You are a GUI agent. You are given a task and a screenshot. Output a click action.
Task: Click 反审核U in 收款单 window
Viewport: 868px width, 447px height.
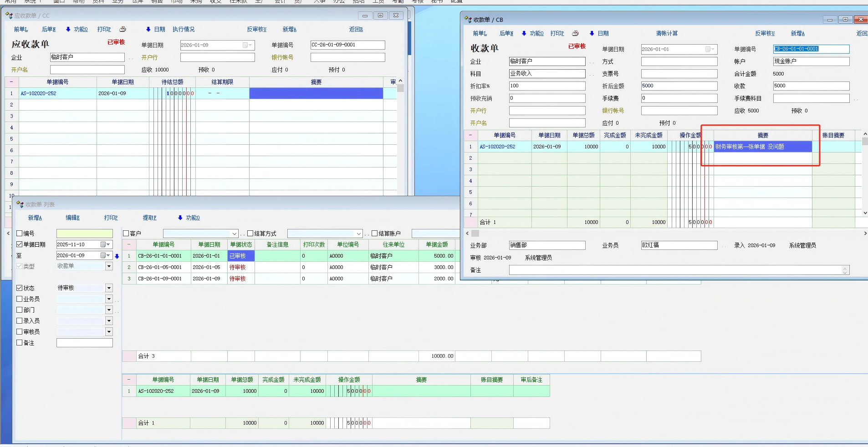click(765, 33)
